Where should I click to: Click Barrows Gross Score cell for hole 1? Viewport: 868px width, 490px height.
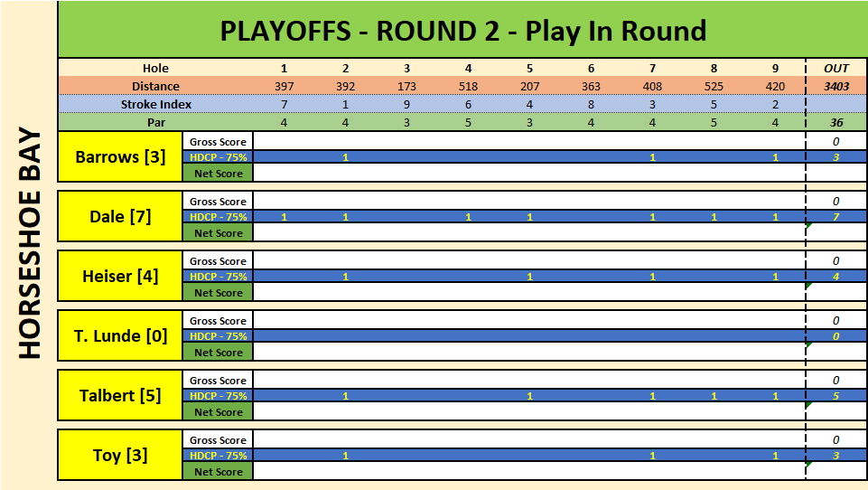click(284, 142)
